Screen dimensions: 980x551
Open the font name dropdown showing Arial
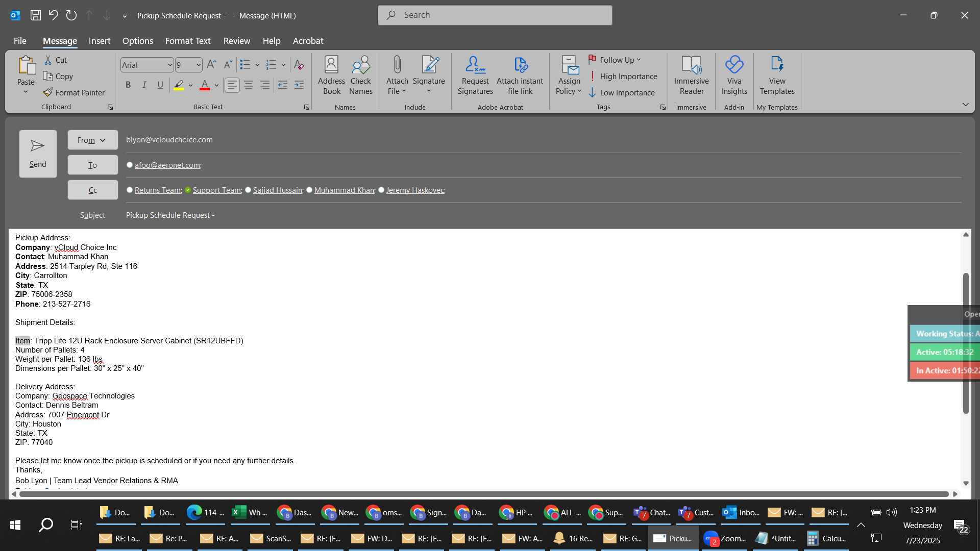(170, 65)
